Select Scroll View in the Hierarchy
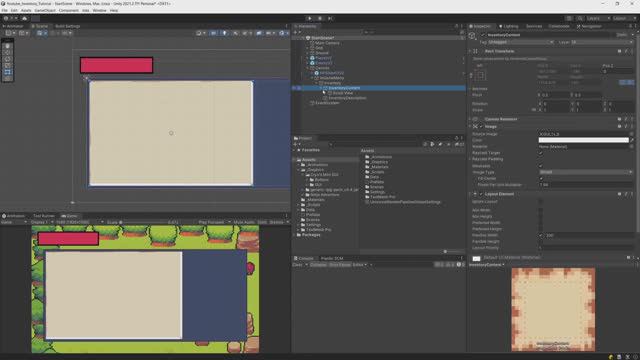Viewport: 640px width, 360px height. point(343,93)
